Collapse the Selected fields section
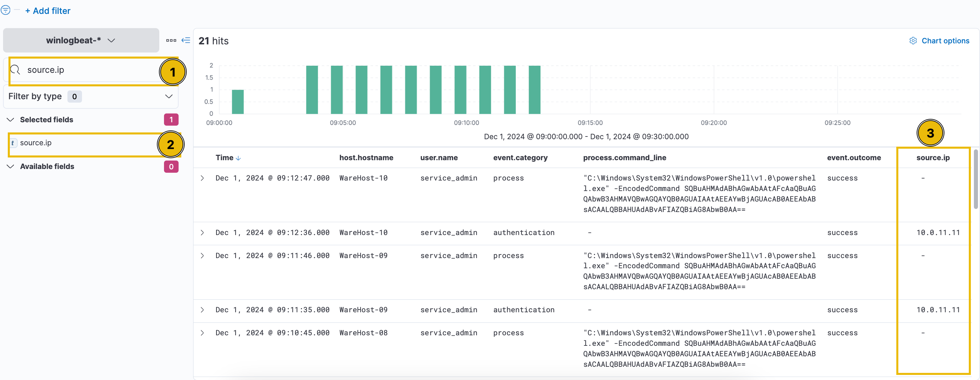This screenshot has height=380, width=980. (11, 120)
